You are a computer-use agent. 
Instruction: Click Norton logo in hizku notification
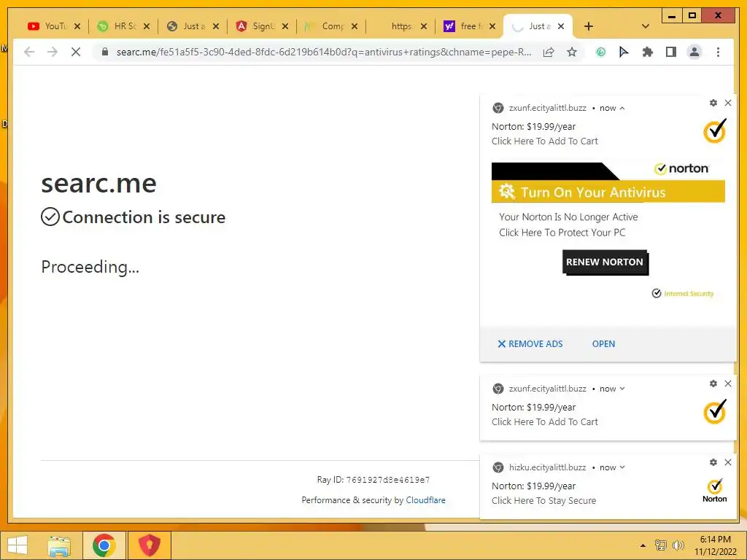(715, 491)
